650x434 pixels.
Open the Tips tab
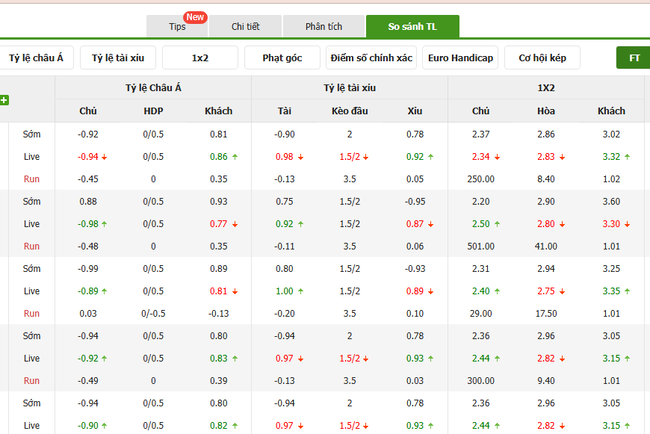[x=178, y=27]
